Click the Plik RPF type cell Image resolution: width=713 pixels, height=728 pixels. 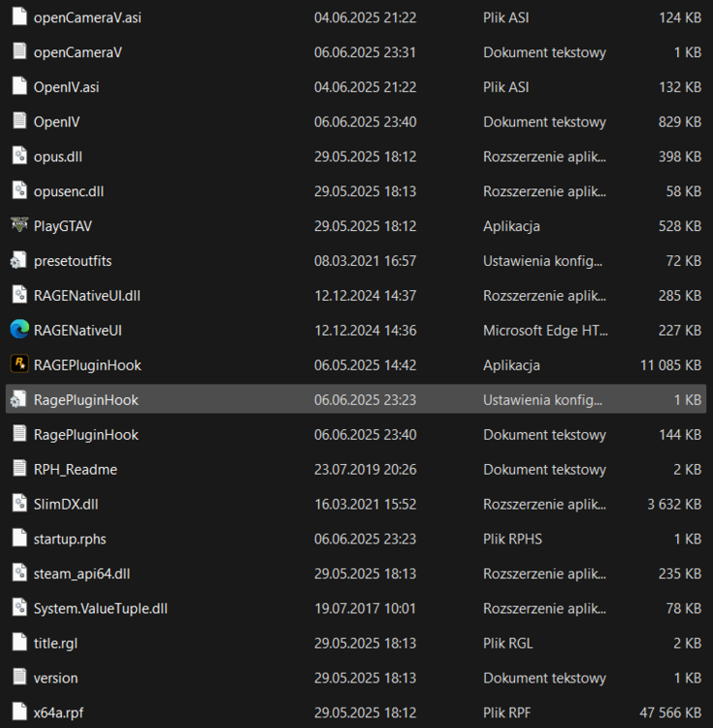[507, 712]
